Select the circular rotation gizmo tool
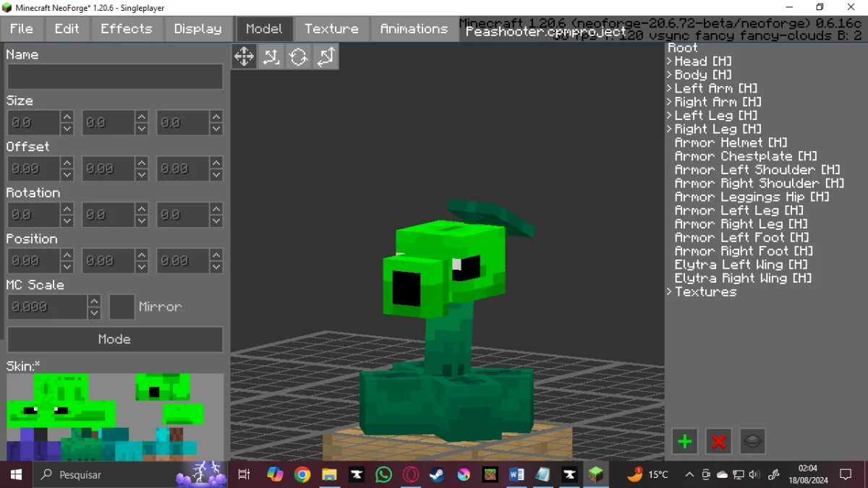 [299, 56]
